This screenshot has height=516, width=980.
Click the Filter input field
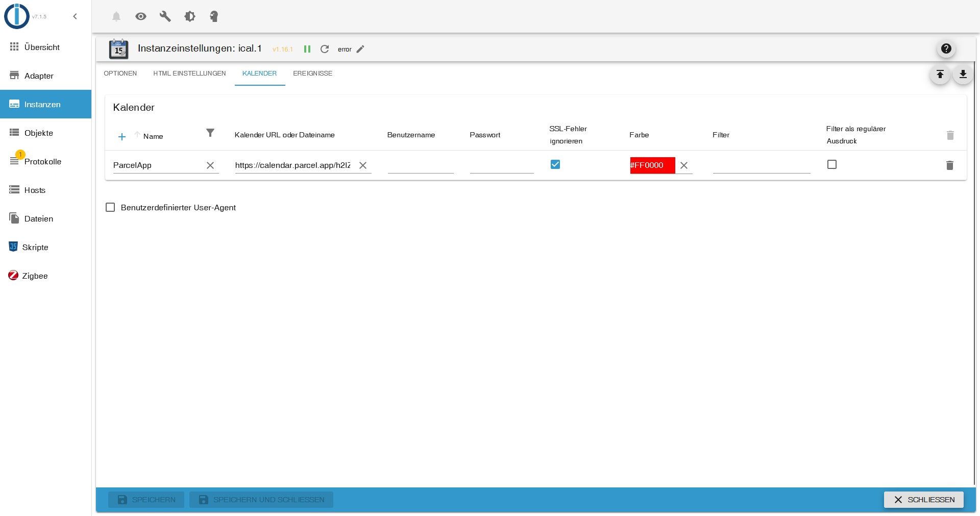[x=762, y=165]
